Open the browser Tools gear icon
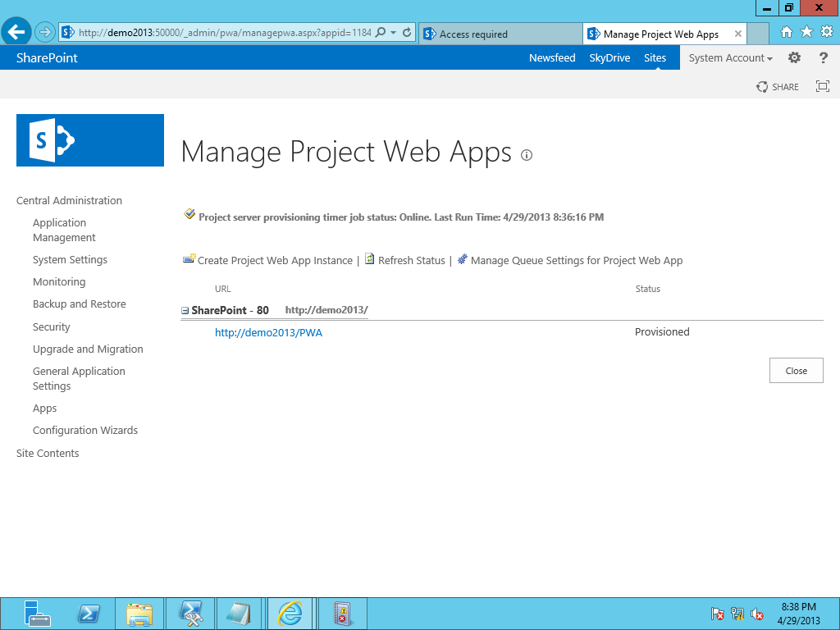 (827, 32)
